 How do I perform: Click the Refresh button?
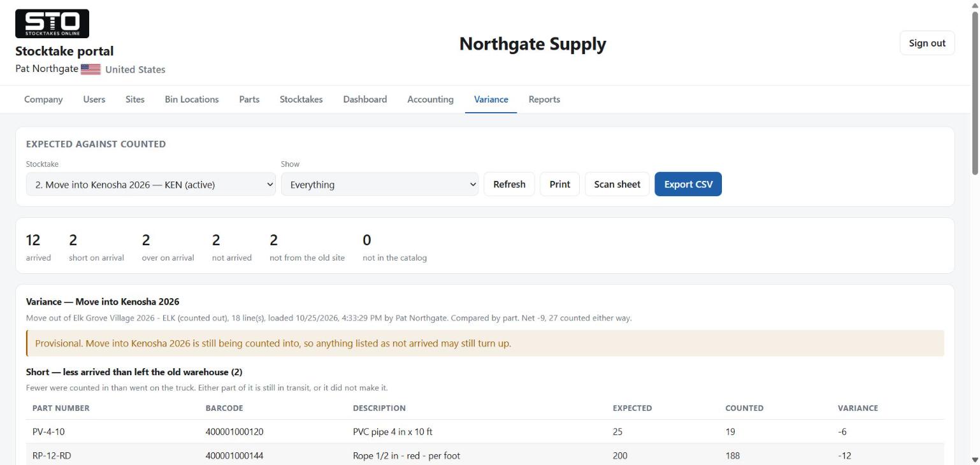[x=509, y=184]
